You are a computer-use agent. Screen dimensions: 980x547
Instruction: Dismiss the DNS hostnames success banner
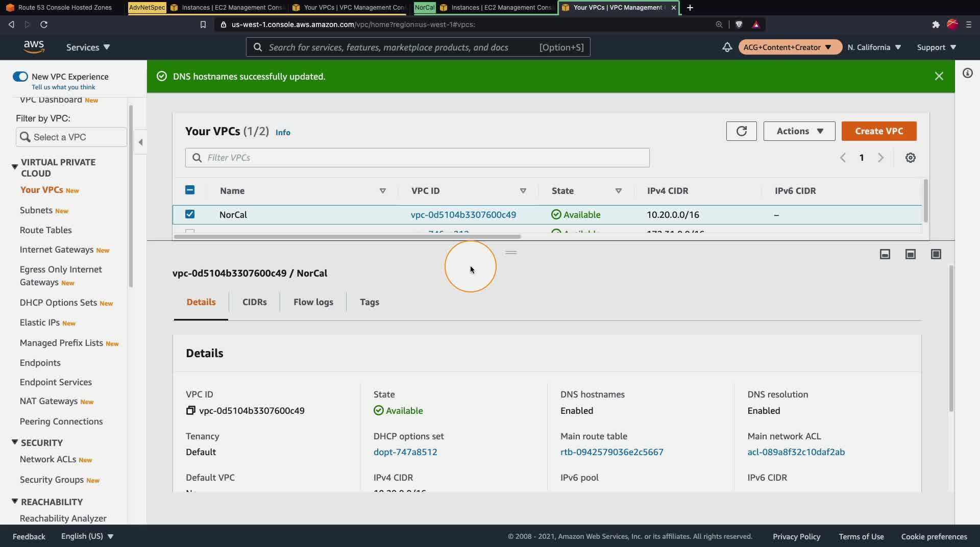(939, 77)
